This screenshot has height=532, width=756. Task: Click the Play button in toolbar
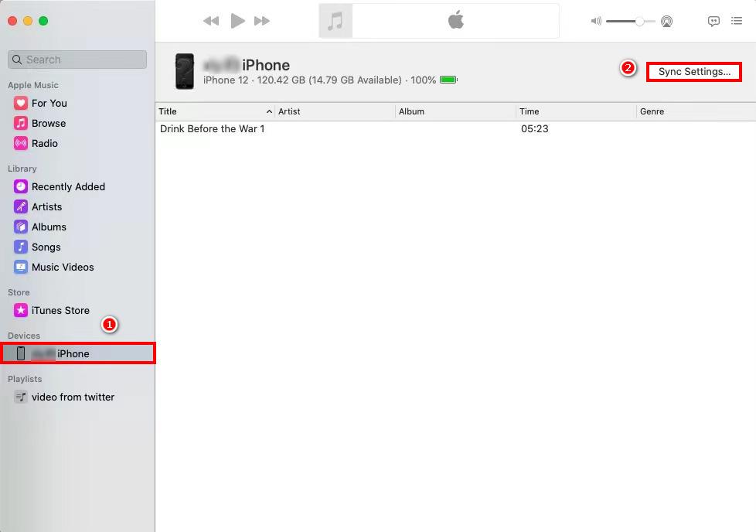[237, 21]
